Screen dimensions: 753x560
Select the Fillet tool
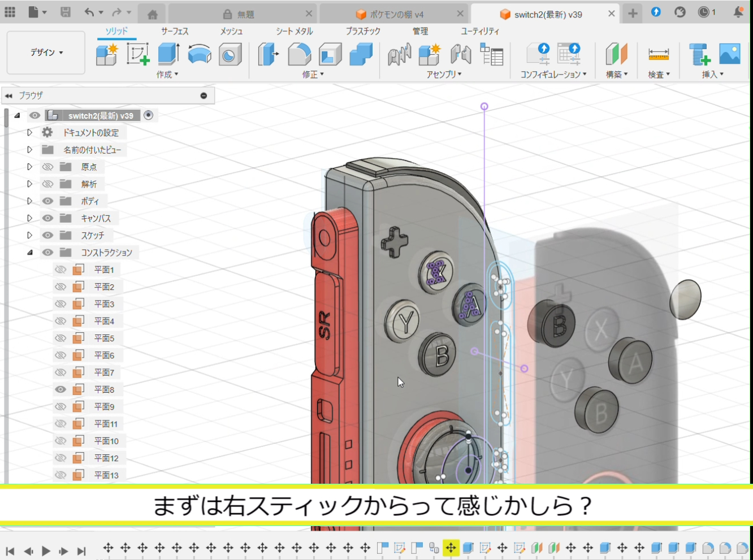click(x=300, y=55)
